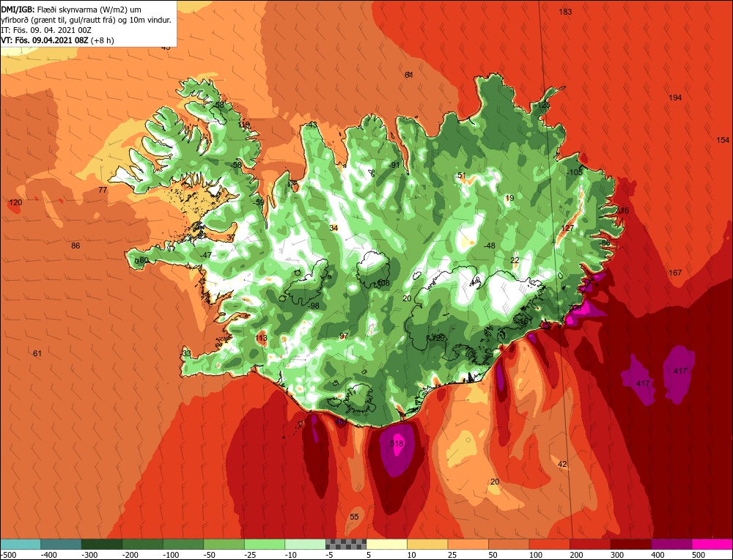Click the 34 value in northwest Iceland interior
The height and width of the screenshot is (560, 733).
click(x=334, y=228)
